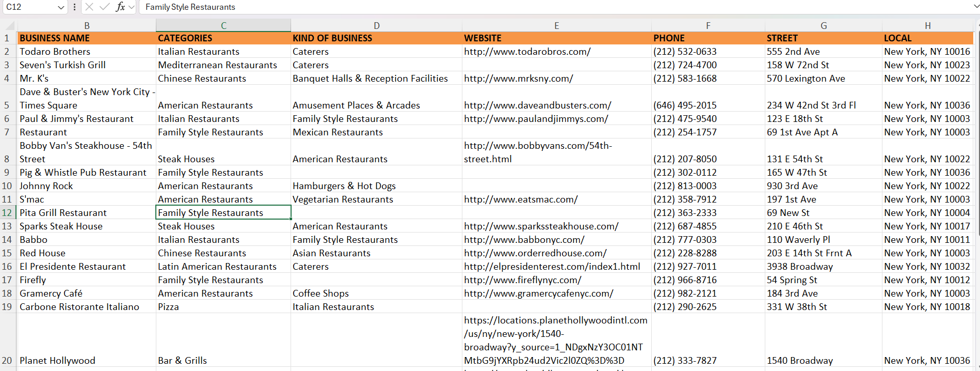Open the todarobros.com website link
This screenshot has height=371, width=980.
(527, 51)
